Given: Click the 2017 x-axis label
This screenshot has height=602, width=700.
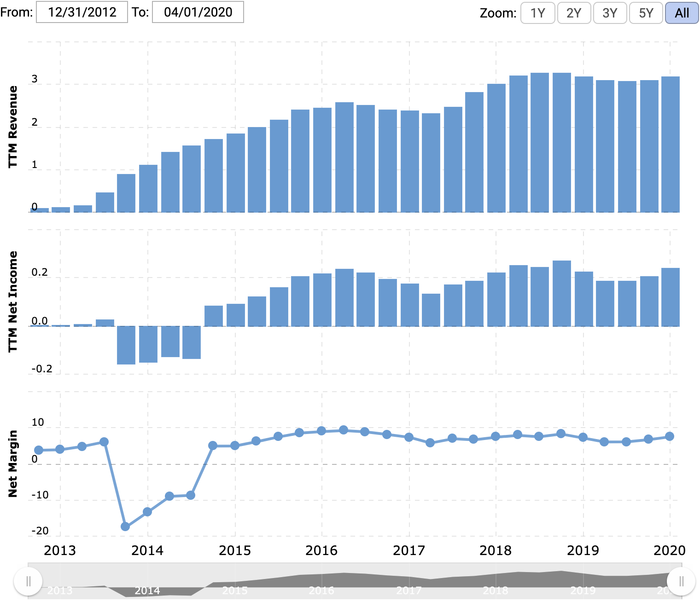Looking at the screenshot, I should click(409, 550).
